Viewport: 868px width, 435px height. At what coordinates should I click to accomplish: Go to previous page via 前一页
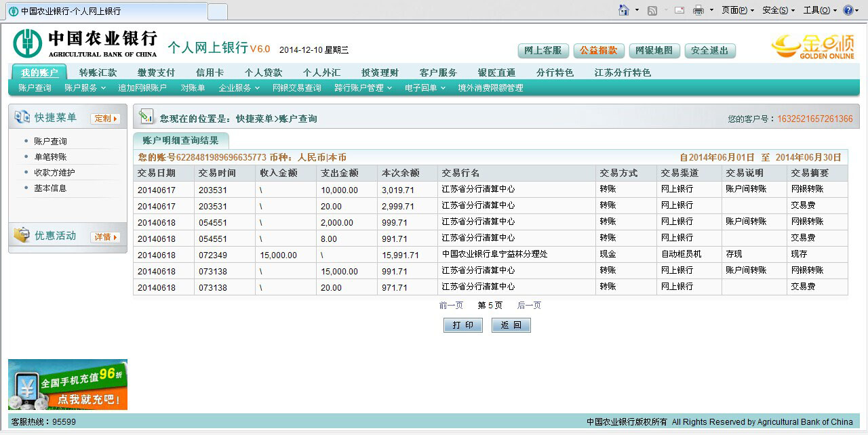(x=451, y=306)
